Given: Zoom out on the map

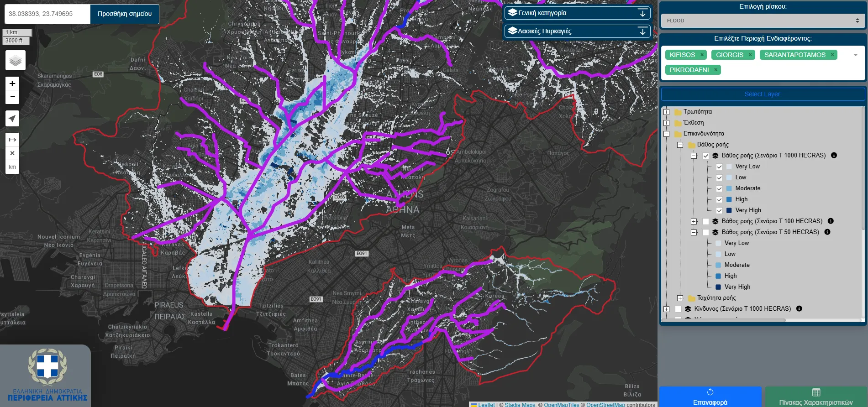Looking at the screenshot, I should click(x=12, y=97).
